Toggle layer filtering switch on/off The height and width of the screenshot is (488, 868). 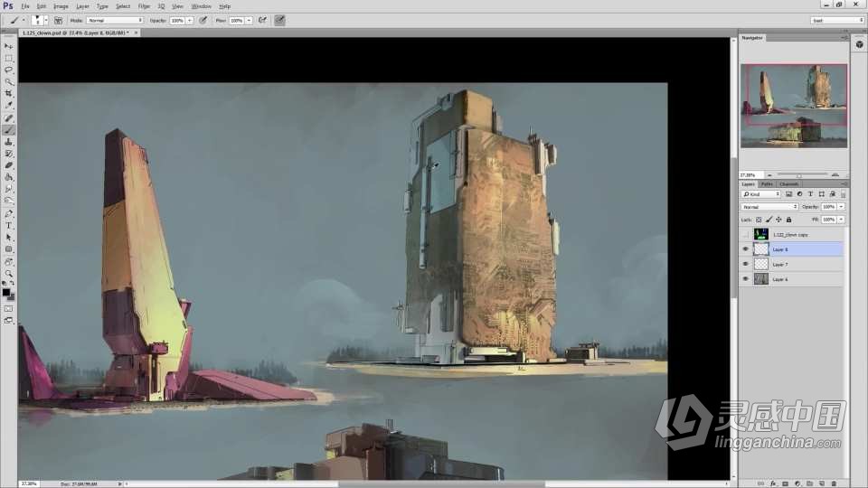(x=843, y=194)
